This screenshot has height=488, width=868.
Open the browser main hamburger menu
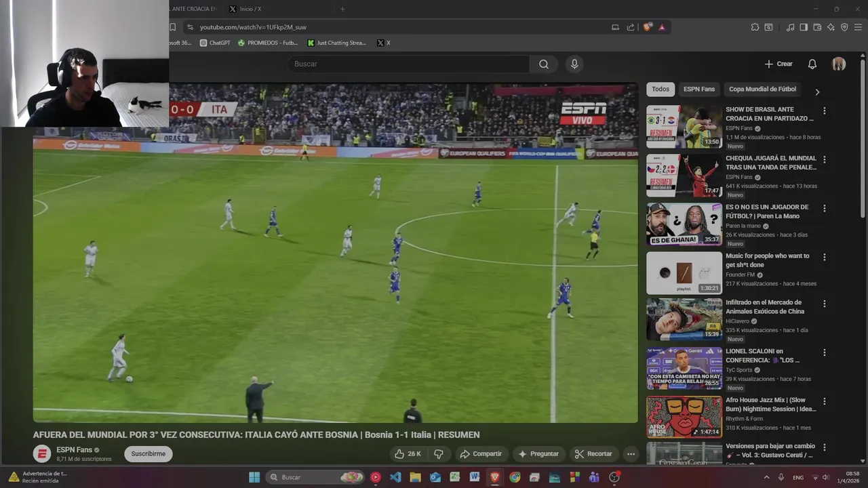[858, 27]
